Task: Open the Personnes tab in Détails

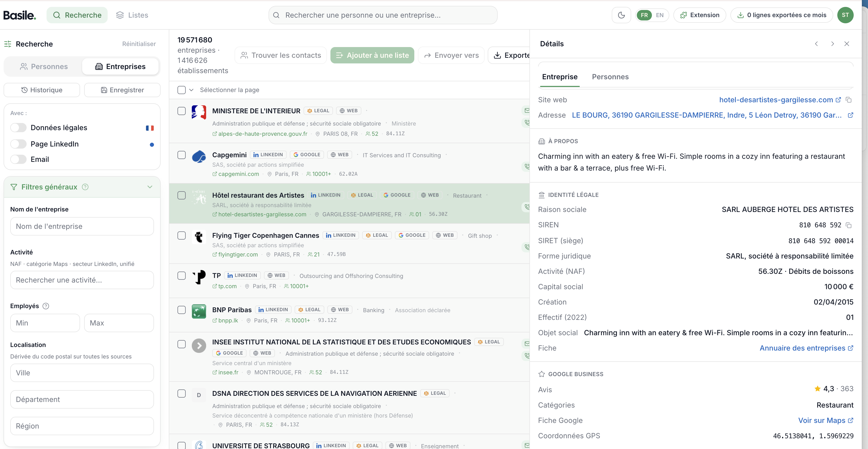Action: pyautogui.click(x=610, y=77)
